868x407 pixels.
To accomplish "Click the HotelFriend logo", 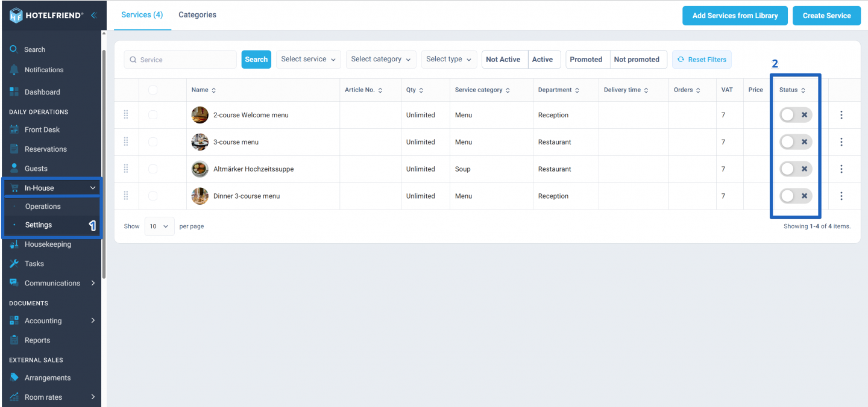I will 46,15.
